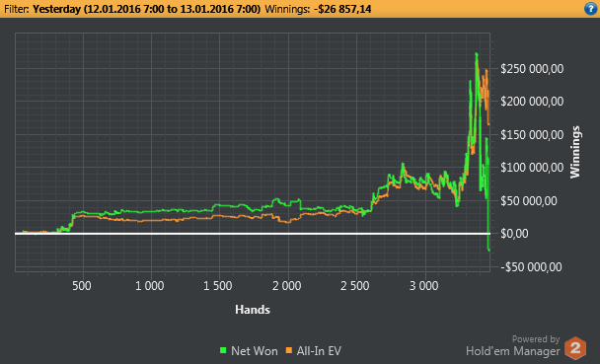Screen dimensions: 600x364
Task: Click the 500 hands axis label
Action: (x=82, y=286)
